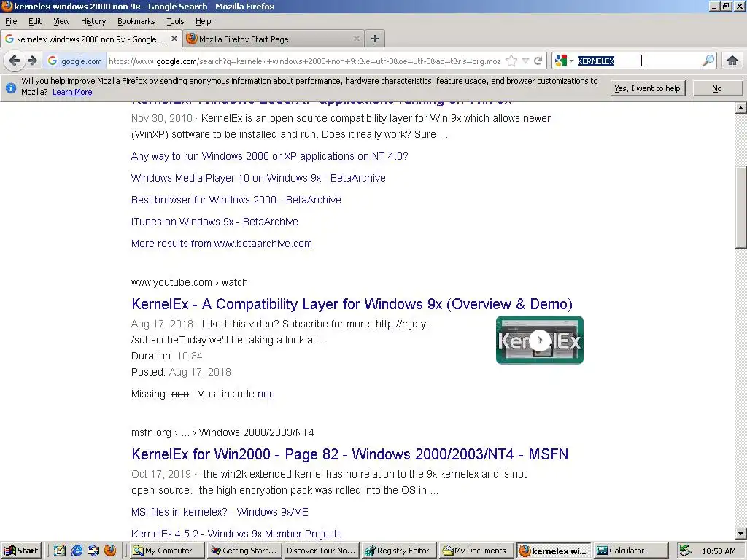Launch Firefox from quick launch
This screenshot has width=747, height=560.
click(110, 551)
